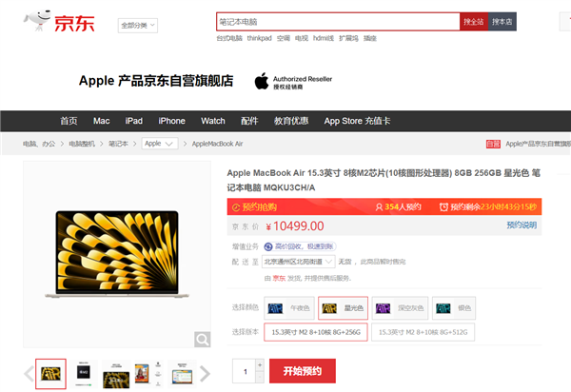The height and width of the screenshot is (392, 571).
Task: Open the 电视 suggested search link
Action: click(302, 38)
